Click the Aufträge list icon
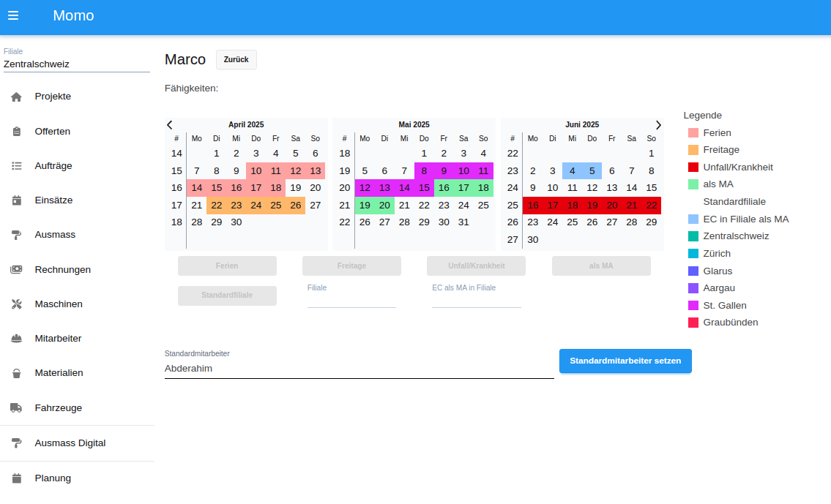The height and width of the screenshot is (504, 831). click(x=17, y=166)
